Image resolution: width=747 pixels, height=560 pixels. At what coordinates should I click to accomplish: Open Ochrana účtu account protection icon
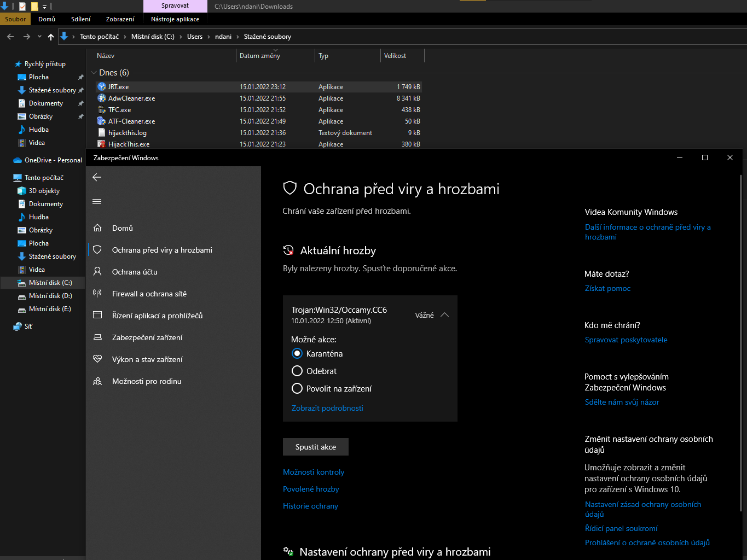pyautogui.click(x=97, y=272)
